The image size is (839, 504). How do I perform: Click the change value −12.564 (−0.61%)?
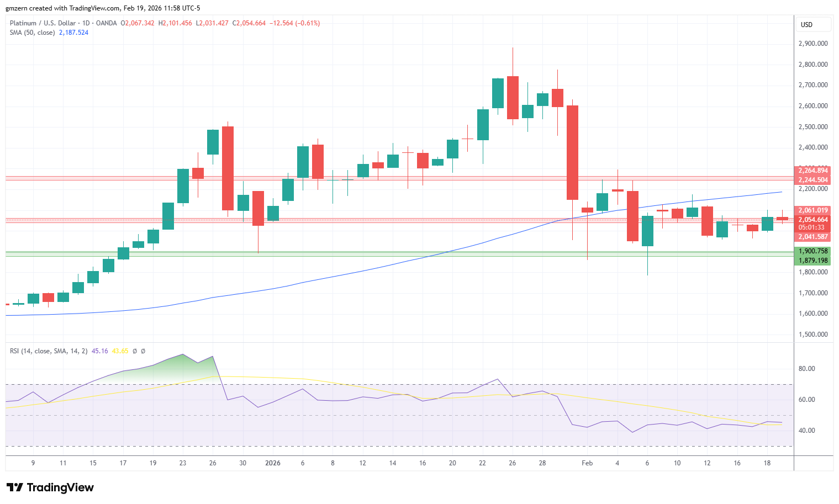click(x=294, y=23)
